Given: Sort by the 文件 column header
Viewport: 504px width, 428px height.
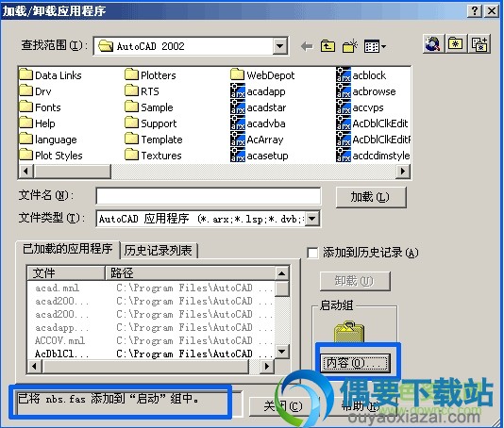Looking at the screenshot, I should pyautogui.click(x=66, y=272).
